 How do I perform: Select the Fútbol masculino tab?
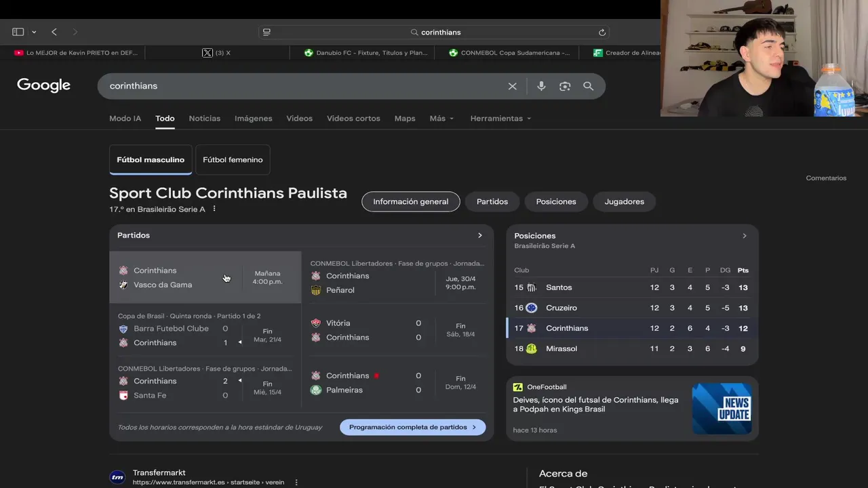coord(151,159)
